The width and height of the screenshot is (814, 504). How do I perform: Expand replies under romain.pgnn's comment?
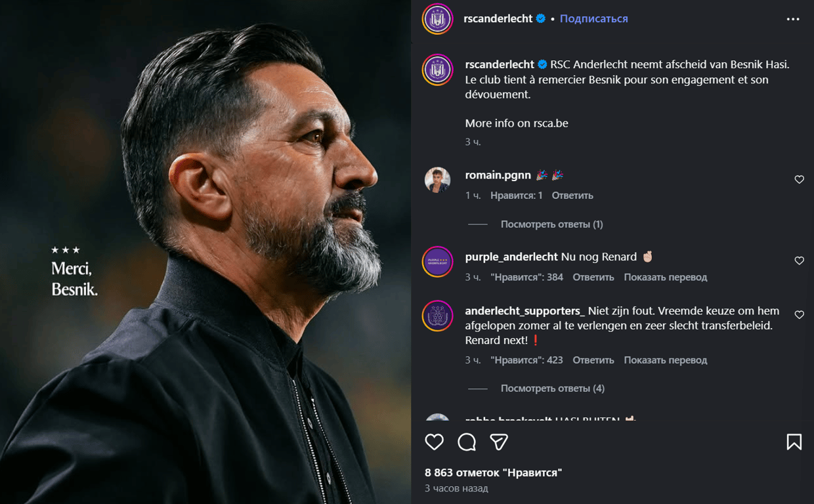[x=551, y=224]
